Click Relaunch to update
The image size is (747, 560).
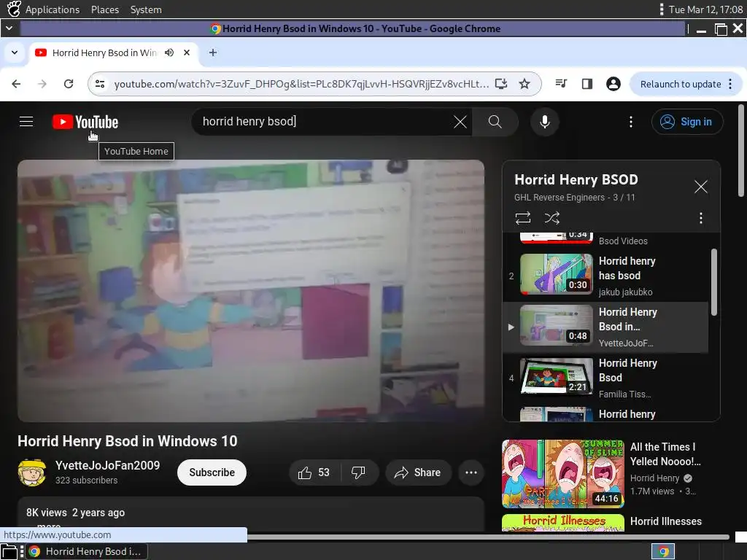[x=681, y=85]
